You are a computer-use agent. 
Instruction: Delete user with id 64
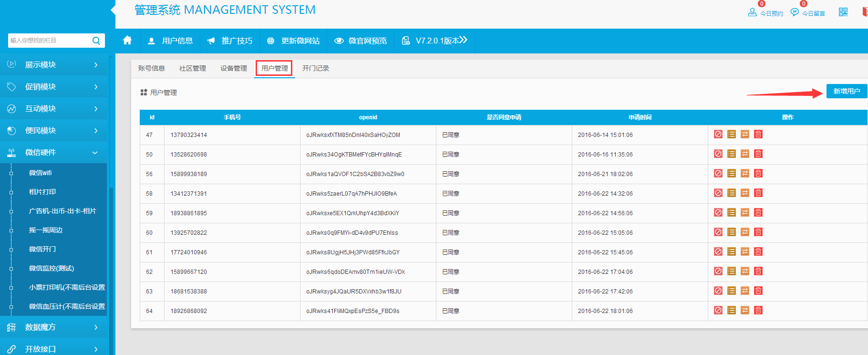758,310
